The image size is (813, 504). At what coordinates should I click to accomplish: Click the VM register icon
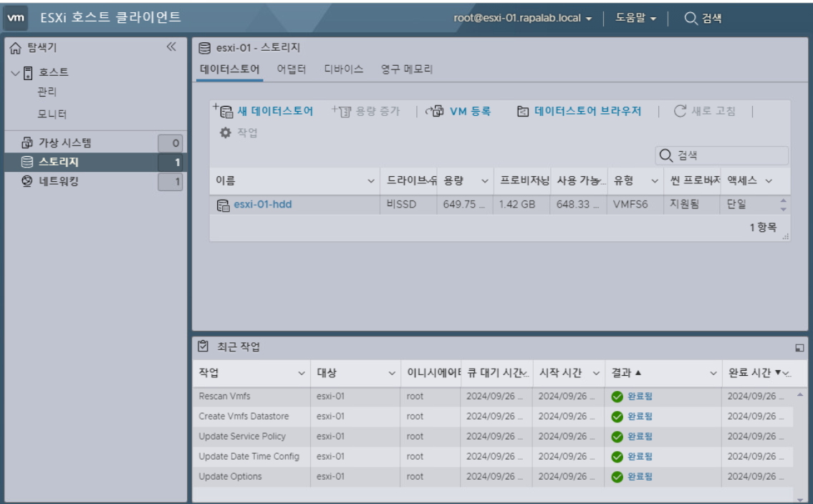point(435,111)
